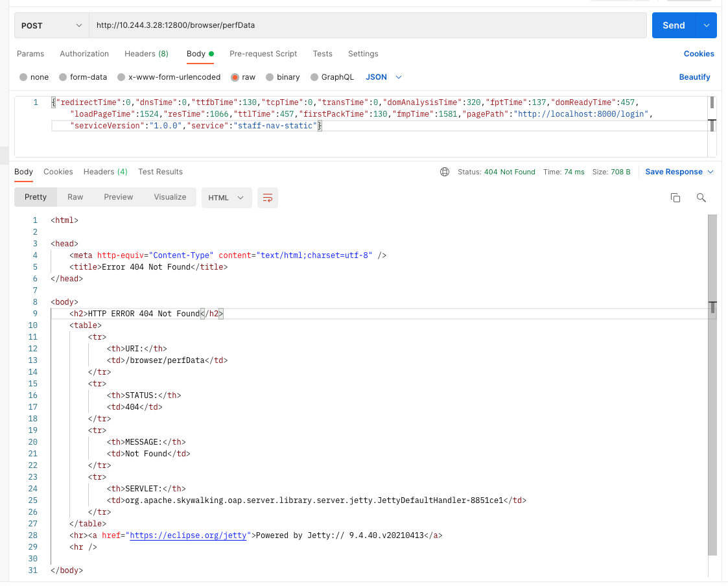
Task: Switch to the Tests tab
Action: click(x=323, y=54)
